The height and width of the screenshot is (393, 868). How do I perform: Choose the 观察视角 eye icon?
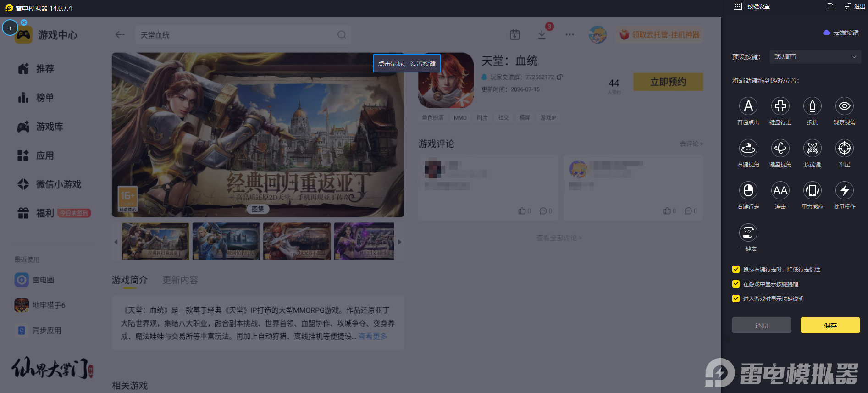pos(845,106)
